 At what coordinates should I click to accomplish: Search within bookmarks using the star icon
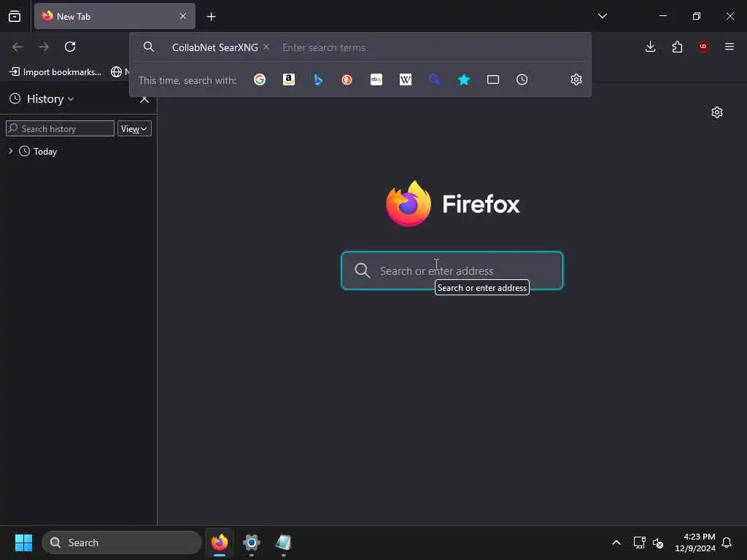(x=463, y=79)
